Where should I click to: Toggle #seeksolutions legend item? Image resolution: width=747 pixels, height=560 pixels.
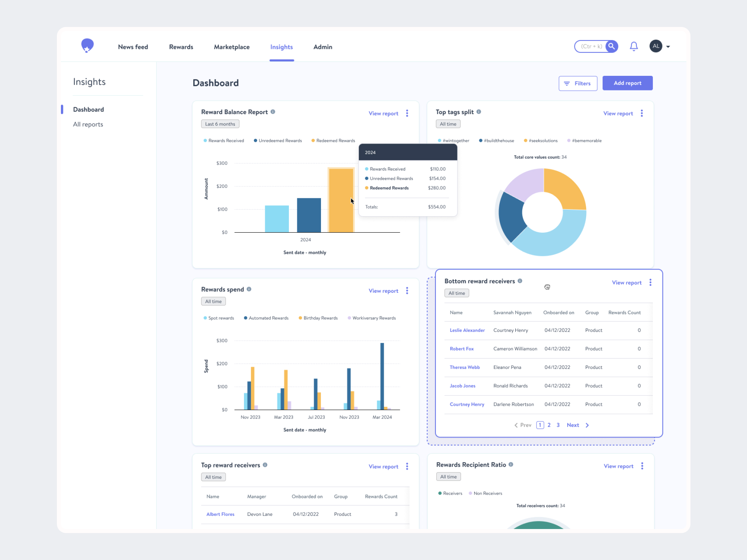(x=541, y=141)
